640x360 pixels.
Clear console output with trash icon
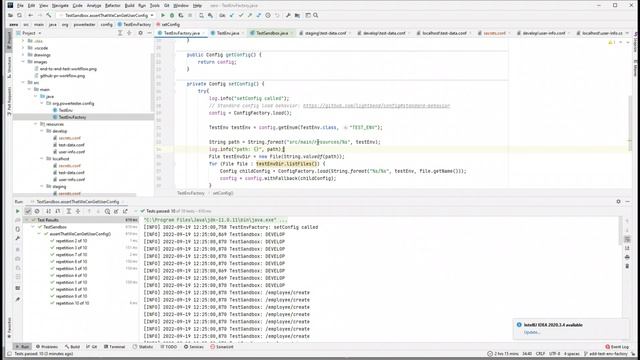(x=627, y=266)
